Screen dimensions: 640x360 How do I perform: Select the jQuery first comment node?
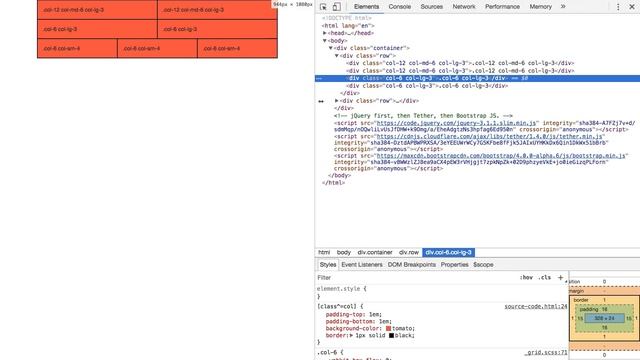point(423,116)
